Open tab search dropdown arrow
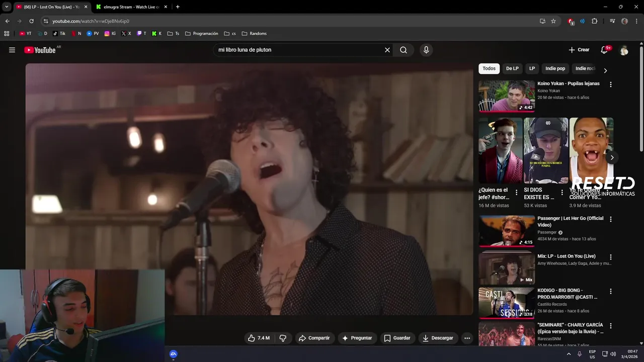The height and width of the screenshot is (362, 644). tap(7, 7)
